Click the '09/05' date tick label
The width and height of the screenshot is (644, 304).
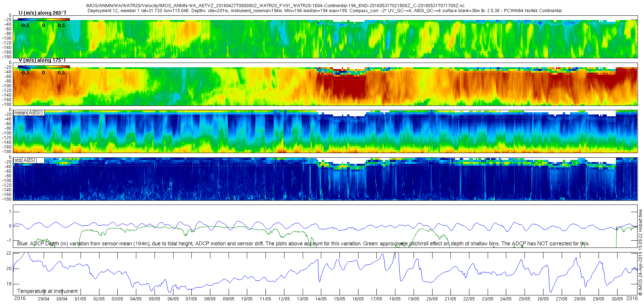coord(229,299)
